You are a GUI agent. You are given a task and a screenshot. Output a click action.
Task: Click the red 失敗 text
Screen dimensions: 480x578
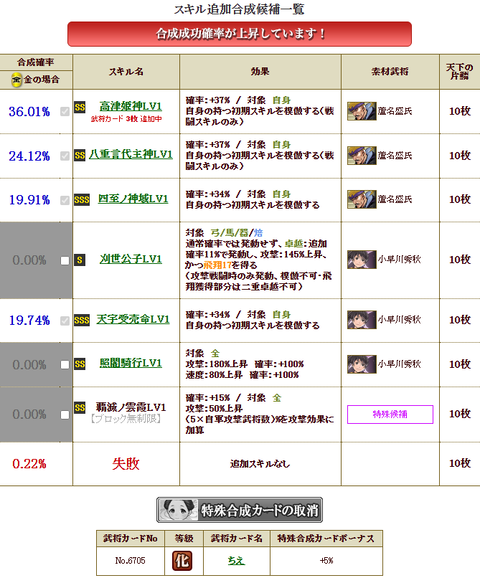tap(126, 463)
